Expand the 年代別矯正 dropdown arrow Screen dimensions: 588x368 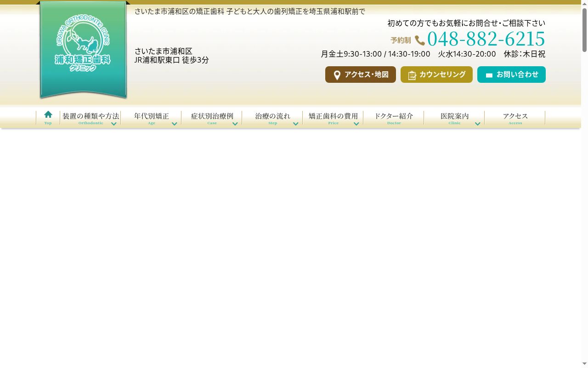pyautogui.click(x=175, y=124)
